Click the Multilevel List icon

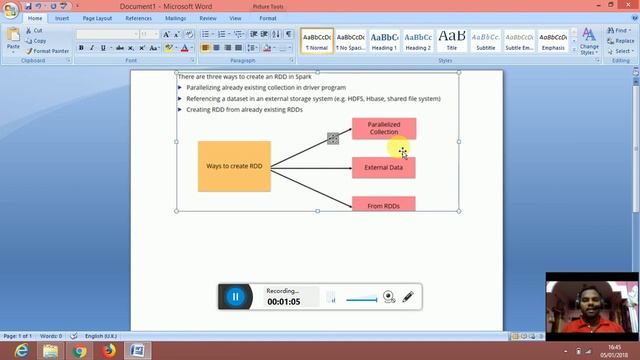238,34
